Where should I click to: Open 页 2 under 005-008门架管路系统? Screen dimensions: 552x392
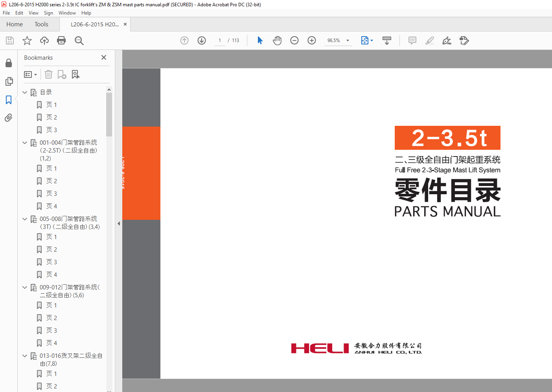(x=52, y=250)
